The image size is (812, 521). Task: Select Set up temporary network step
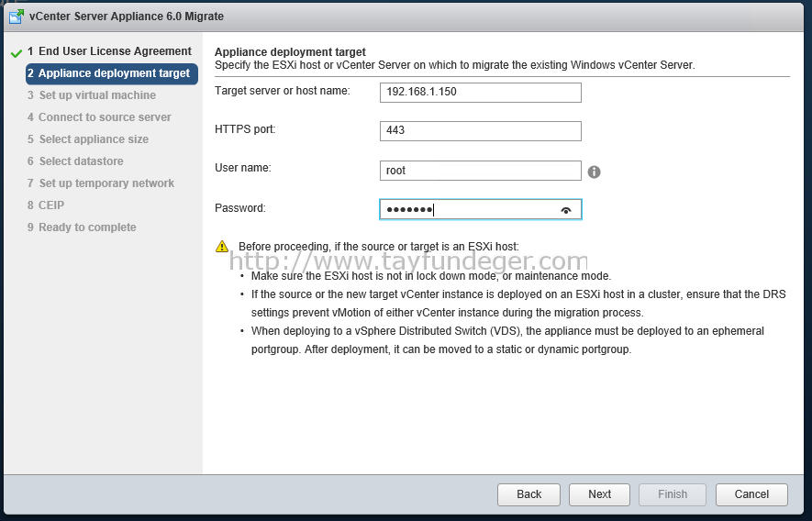101,183
